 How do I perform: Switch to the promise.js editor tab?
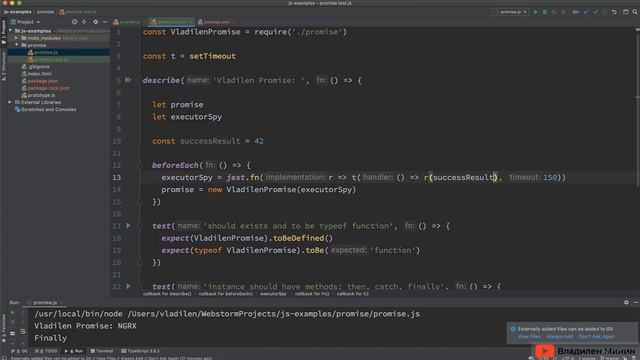point(129,22)
